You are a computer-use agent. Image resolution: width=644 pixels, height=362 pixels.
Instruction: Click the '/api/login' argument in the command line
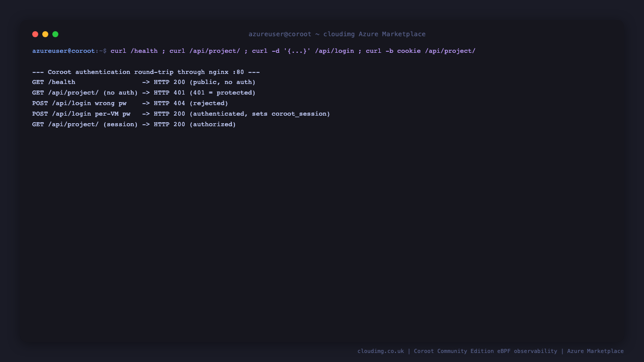[335, 51]
